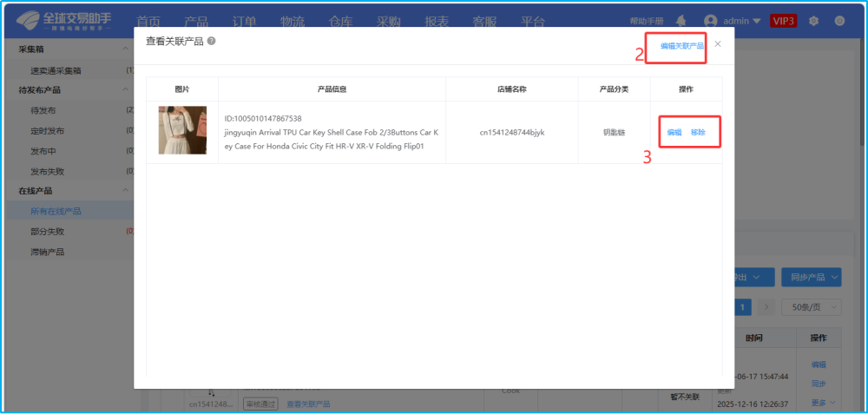Open the 平台 top menu
868x414 pixels.
533,22
